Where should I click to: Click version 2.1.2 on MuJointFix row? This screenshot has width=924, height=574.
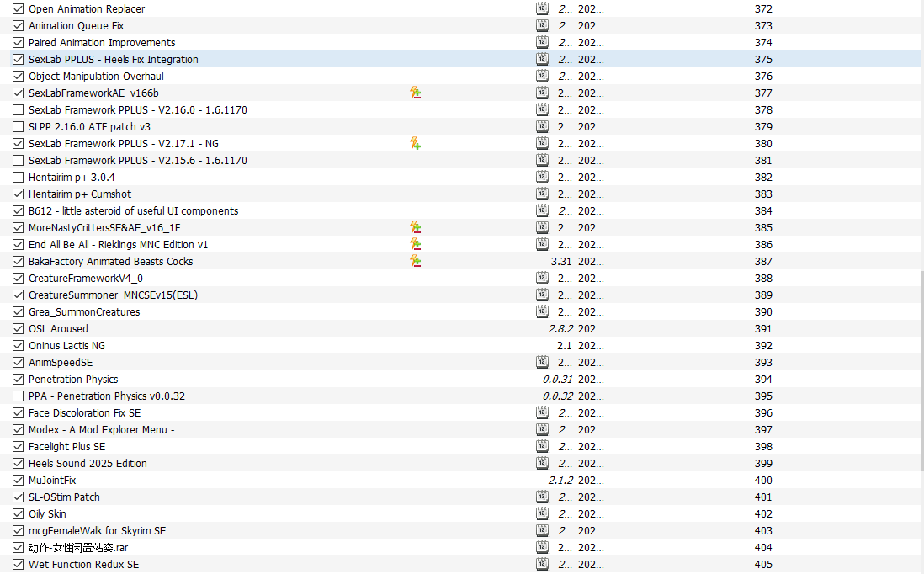[x=560, y=481]
